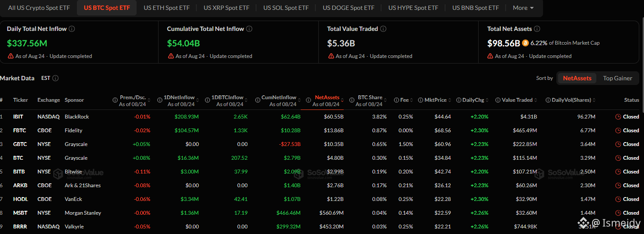644x234 pixels.
Task: Switch sorting to Top Gainer
Action: click(617, 78)
